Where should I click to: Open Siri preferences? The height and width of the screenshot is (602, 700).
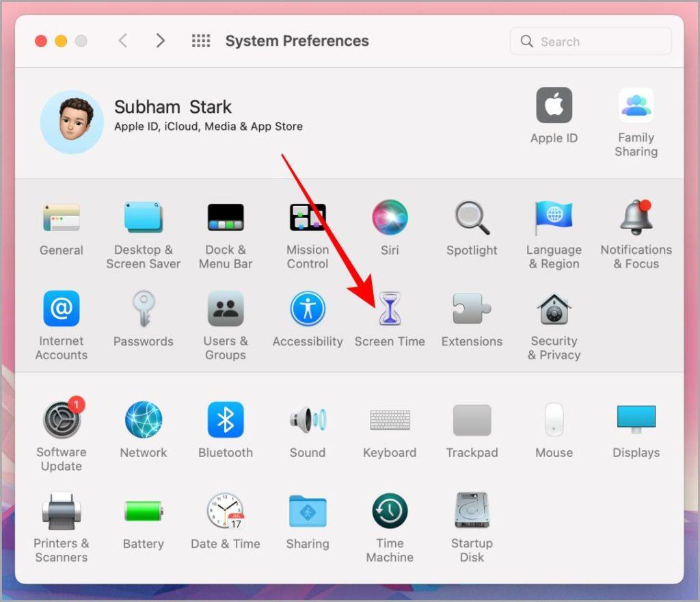click(390, 217)
